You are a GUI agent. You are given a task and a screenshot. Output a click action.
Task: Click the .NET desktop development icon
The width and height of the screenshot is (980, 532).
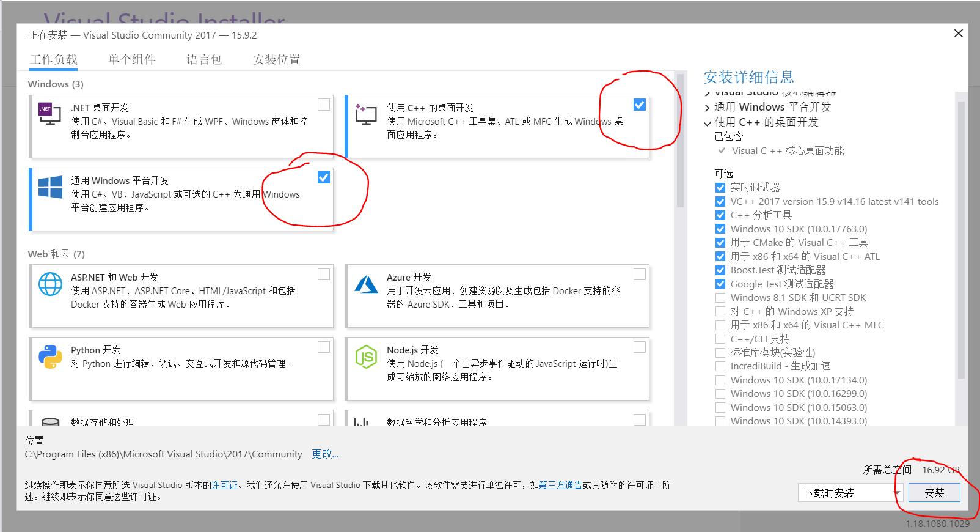50,114
